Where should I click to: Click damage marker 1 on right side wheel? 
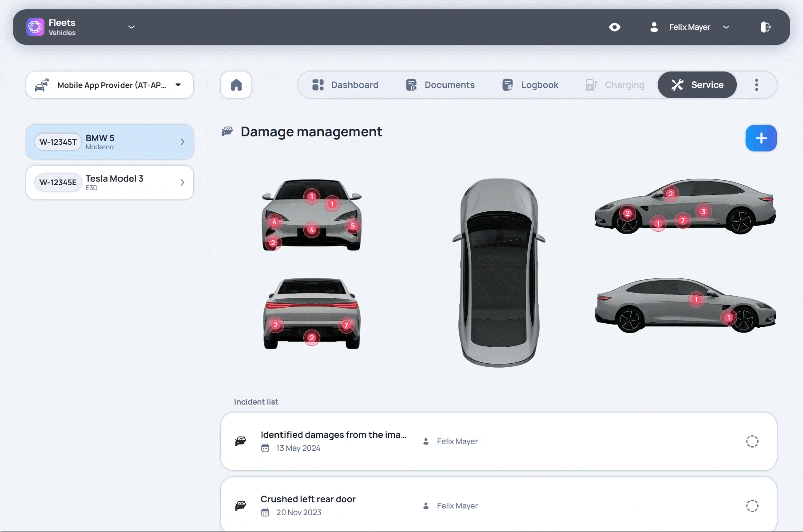tap(729, 318)
